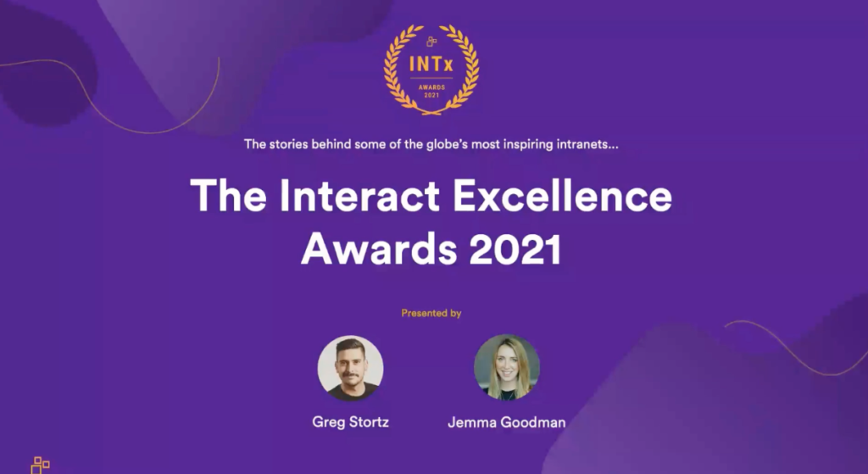
Task: Click the orange Interact logo in bottom-left corner
Action: click(40, 465)
